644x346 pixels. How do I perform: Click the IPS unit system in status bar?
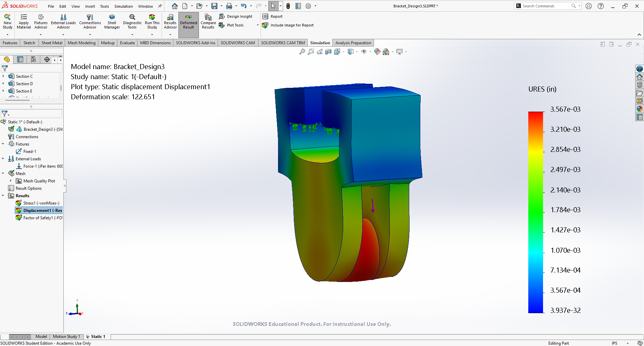coord(614,343)
